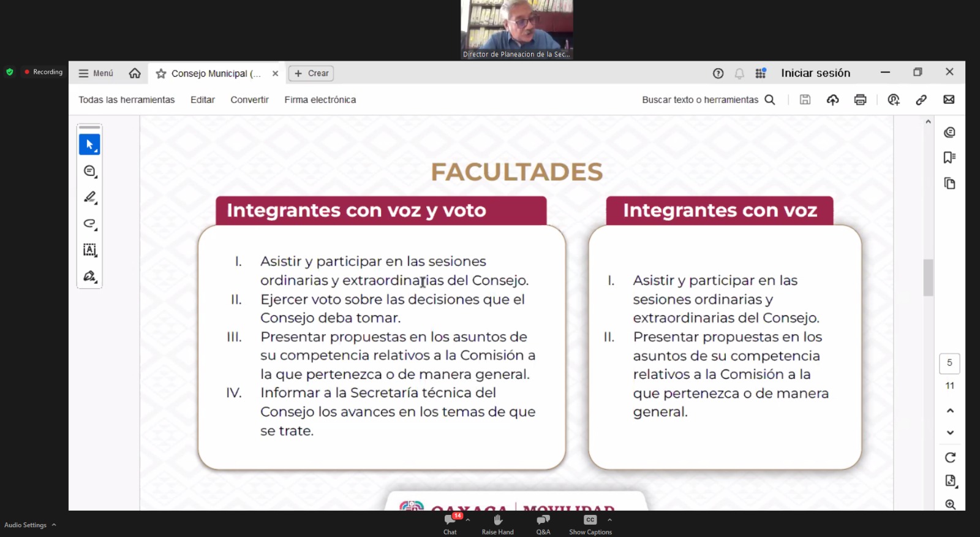This screenshot has height=537, width=980.
Task: Expand Audio Settings options
Action: [54, 525]
